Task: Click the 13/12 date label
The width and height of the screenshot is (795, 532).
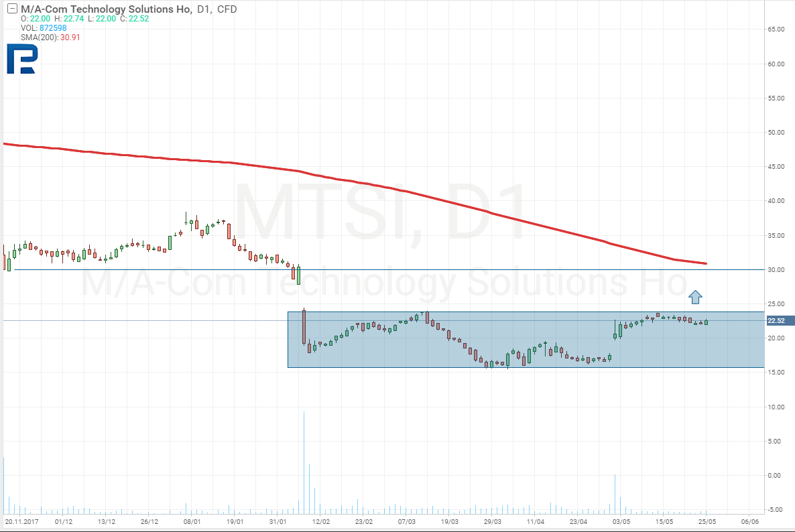Action: pyautogui.click(x=107, y=521)
